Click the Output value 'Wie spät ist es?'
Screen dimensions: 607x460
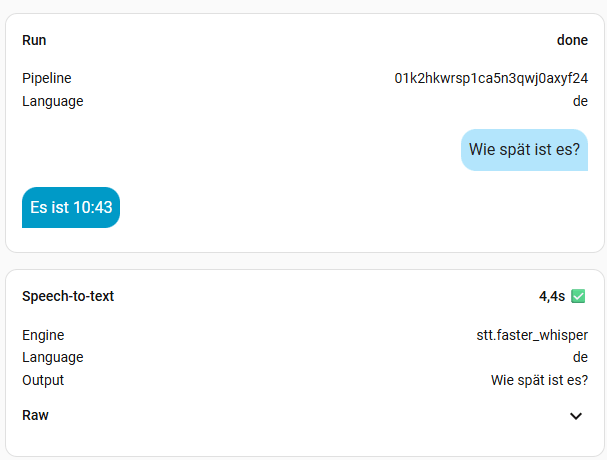(539, 380)
